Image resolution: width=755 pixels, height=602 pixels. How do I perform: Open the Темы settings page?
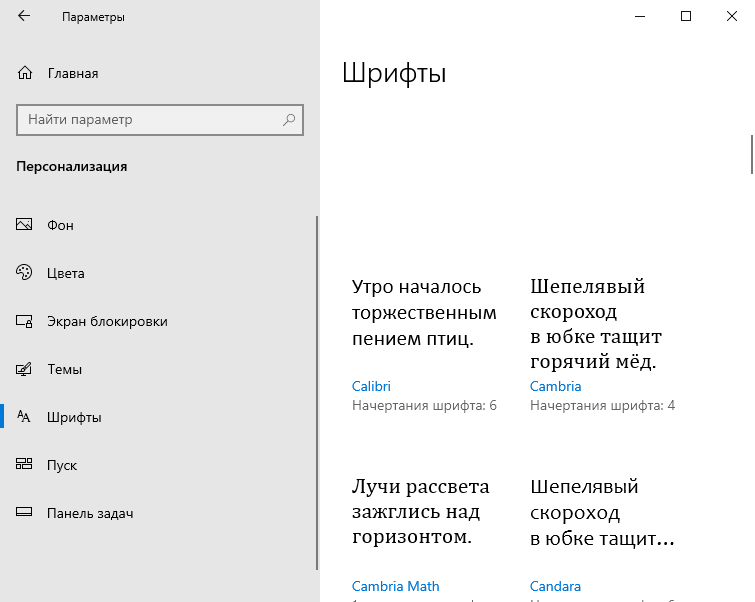pos(159,369)
